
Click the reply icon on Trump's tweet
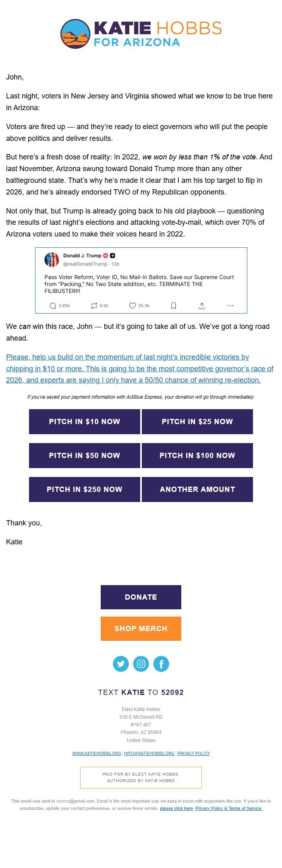pyautogui.click(x=52, y=306)
